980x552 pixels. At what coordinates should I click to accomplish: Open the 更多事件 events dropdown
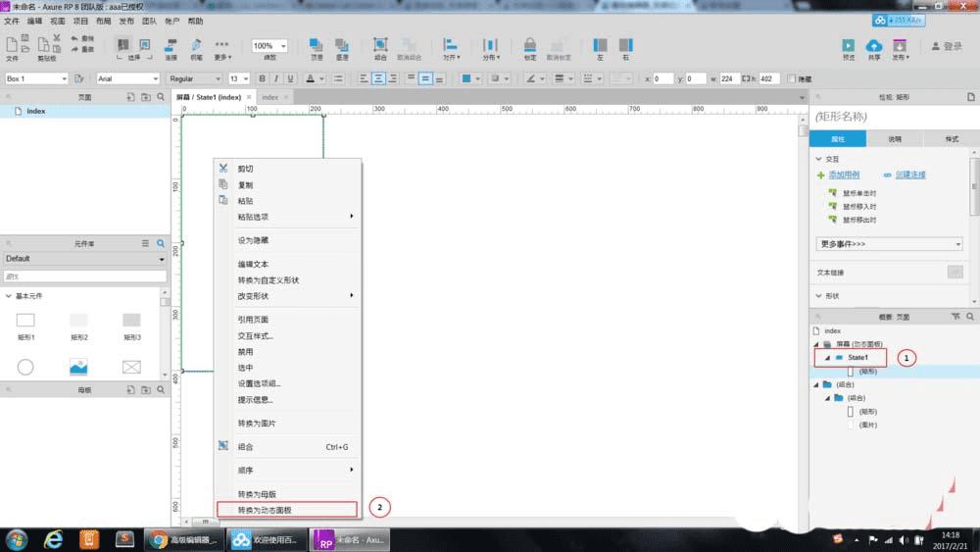pos(890,244)
